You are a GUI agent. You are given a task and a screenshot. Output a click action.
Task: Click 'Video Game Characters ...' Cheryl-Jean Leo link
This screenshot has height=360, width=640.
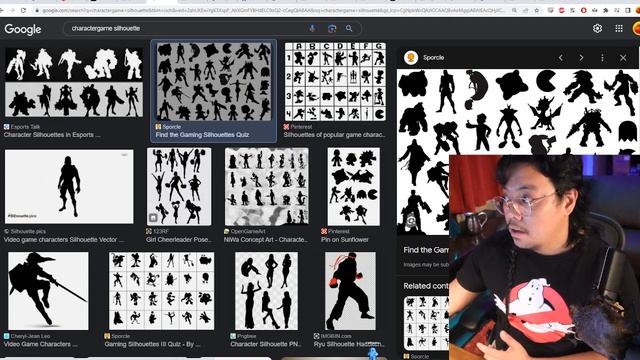pyautogui.click(x=40, y=344)
